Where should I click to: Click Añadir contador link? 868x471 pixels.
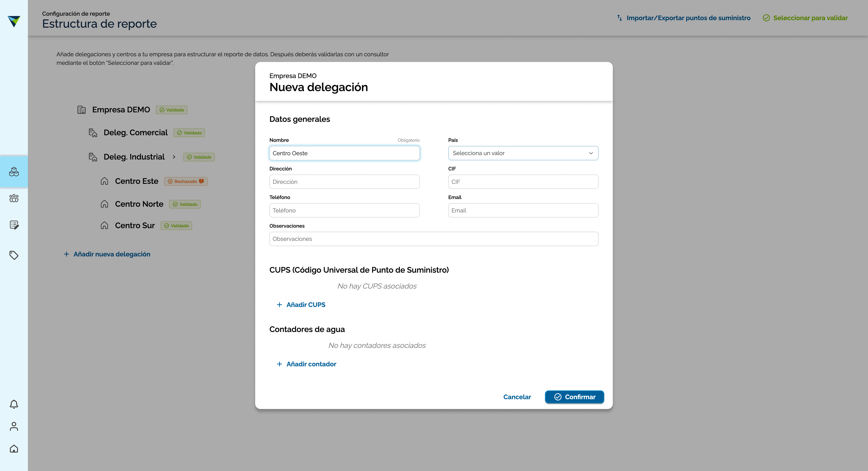(306, 364)
